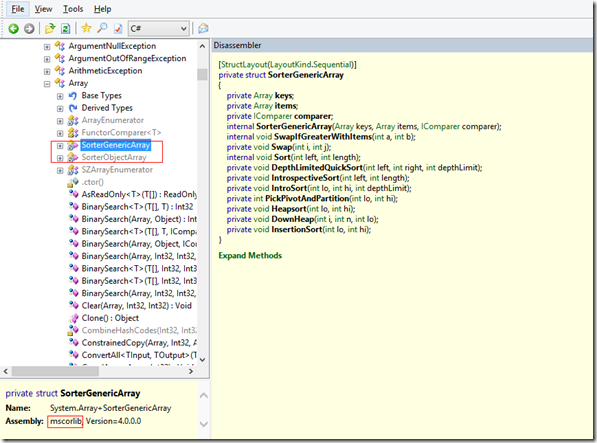Expand the ArgumentNullException node
The image size is (597, 443).
(47, 47)
